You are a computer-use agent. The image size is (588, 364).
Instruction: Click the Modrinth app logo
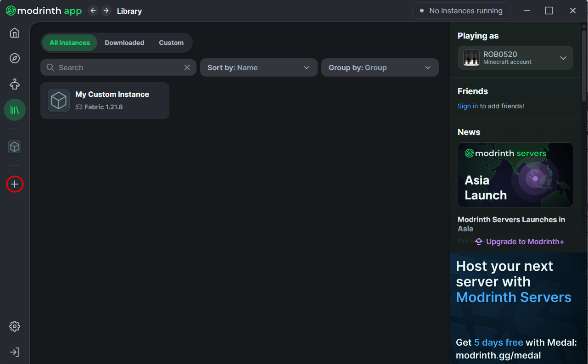pyautogui.click(x=44, y=11)
